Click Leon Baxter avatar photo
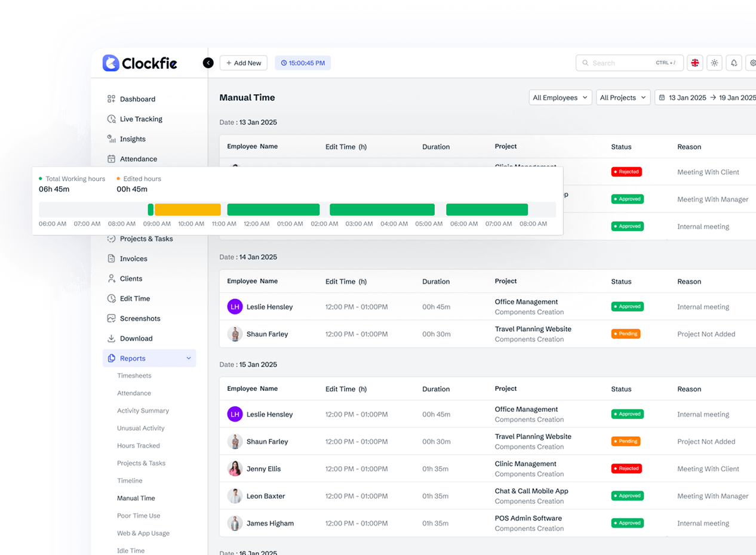Screen dimensions: 756x555 pos(235,496)
